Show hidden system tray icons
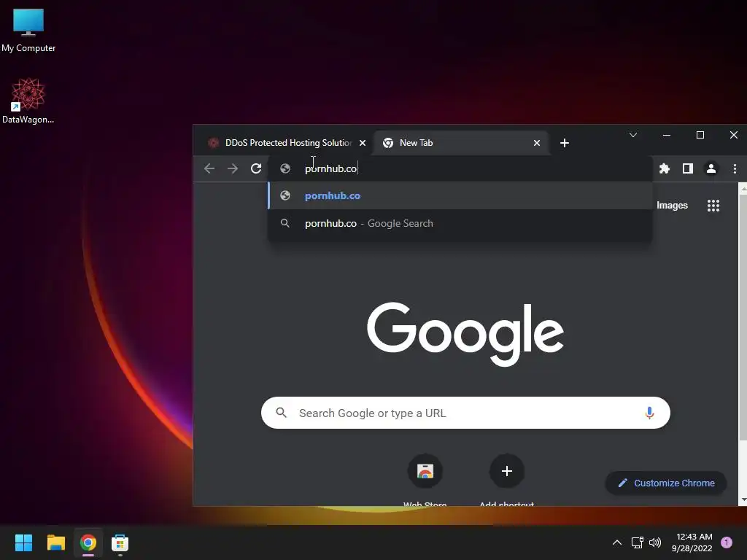This screenshot has height=560, width=747. point(617,542)
